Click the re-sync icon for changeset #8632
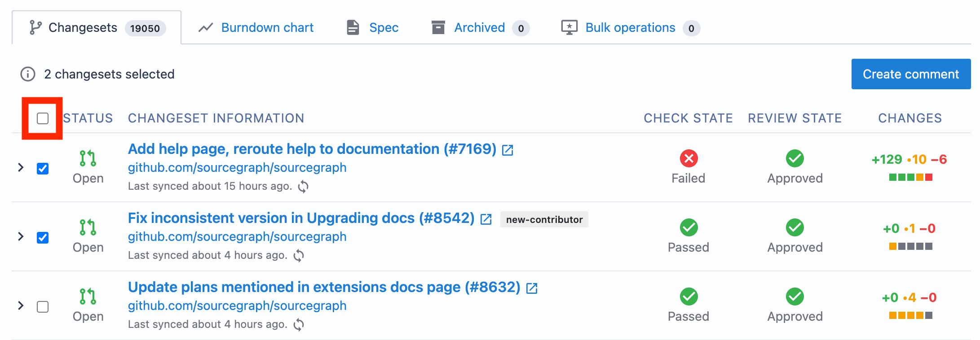 coord(299,324)
